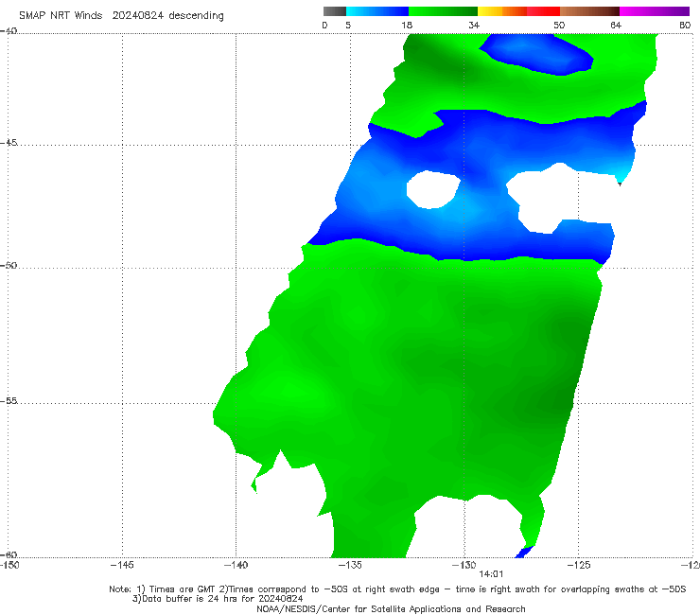Click the color bar label '34'

pos(474,26)
